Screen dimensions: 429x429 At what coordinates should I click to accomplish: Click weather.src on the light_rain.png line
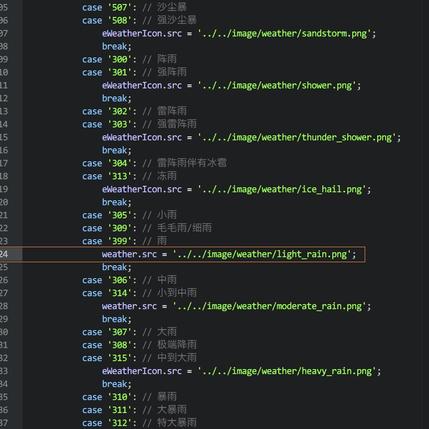pyautogui.click(x=129, y=254)
